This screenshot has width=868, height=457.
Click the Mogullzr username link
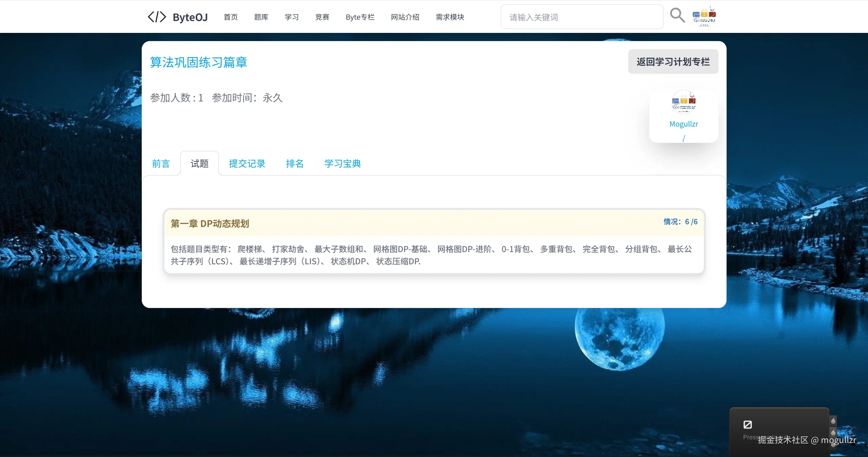pyautogui.click(x=684, y=124)
